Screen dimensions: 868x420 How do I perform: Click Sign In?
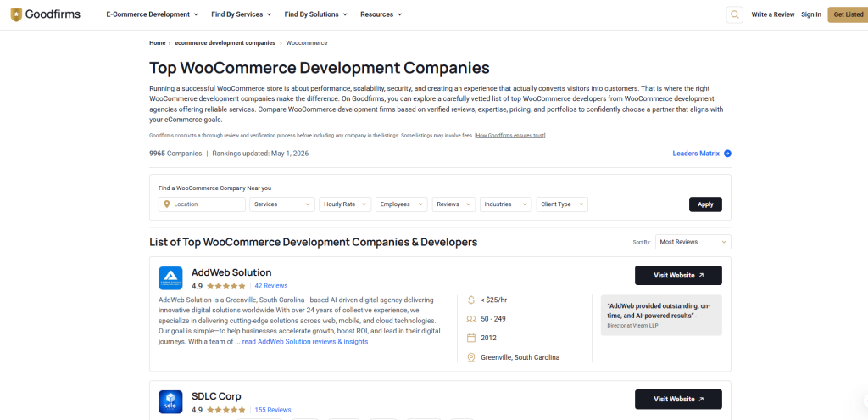[x=811, y=14]
